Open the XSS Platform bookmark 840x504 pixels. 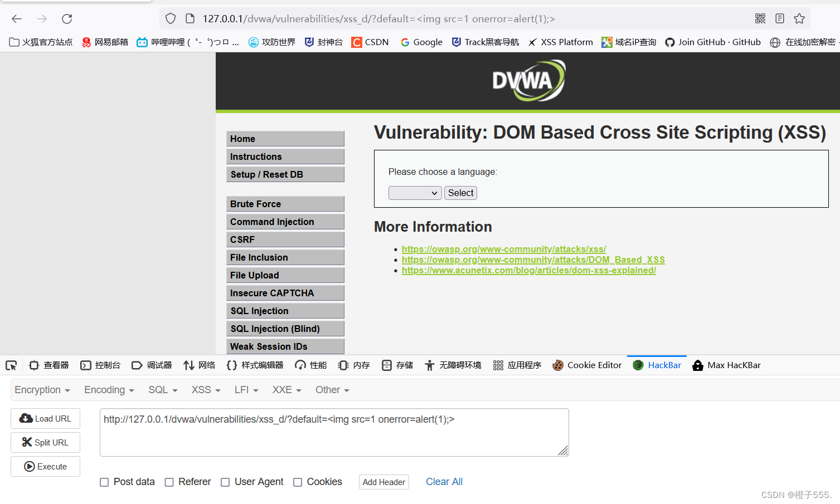point(561,42)
